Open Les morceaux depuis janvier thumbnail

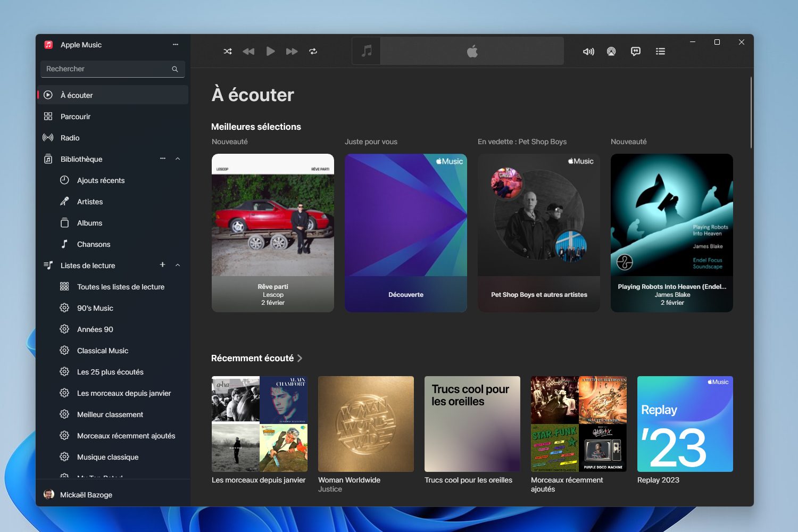click(x=260, y=424)
